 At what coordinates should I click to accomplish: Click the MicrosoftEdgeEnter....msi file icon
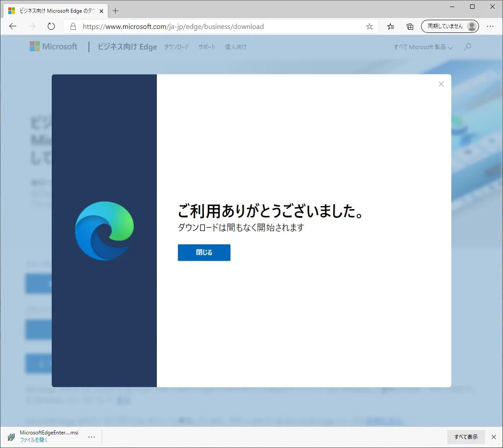(x=11, y=437)
